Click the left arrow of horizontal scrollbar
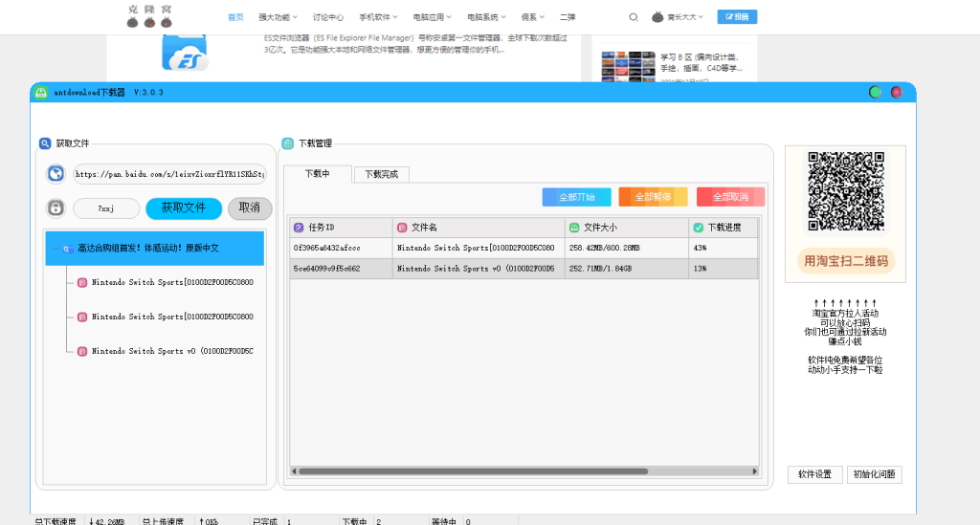Screen dimensions: 980x525 [294, 471]
